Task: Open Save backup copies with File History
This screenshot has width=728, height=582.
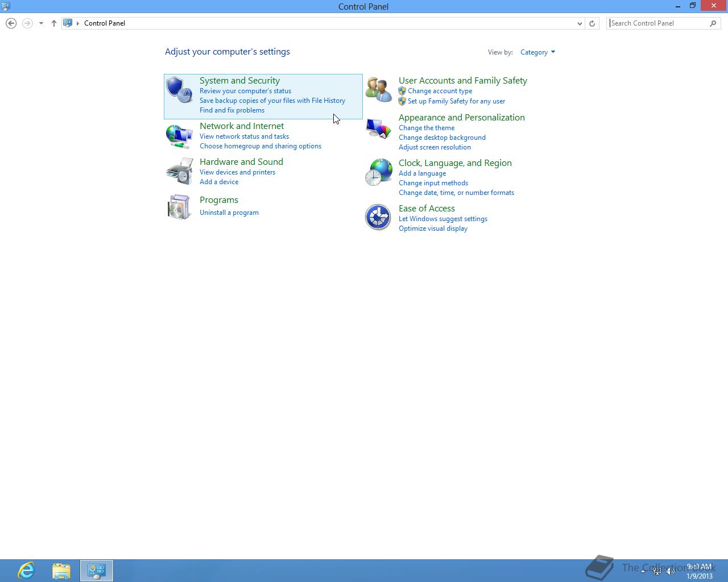Action: (272, 101)
